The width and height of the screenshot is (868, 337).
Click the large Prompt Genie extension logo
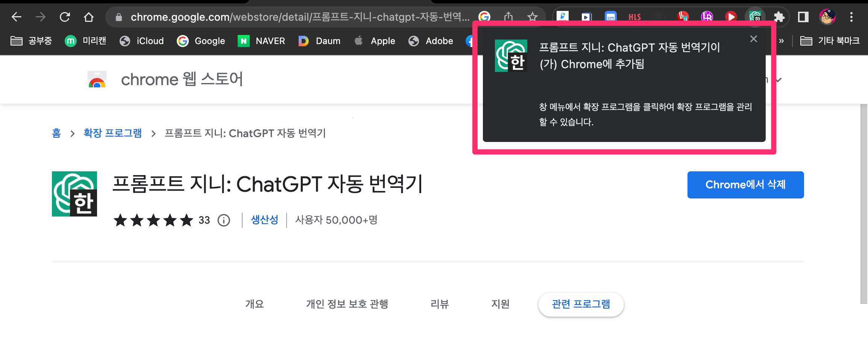point(74,194)
